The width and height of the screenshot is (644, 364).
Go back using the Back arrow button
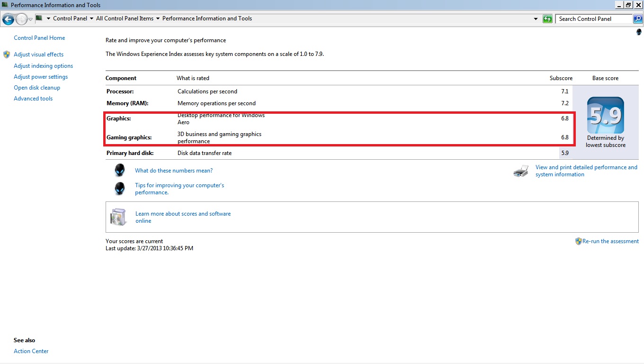click(8, 19)
